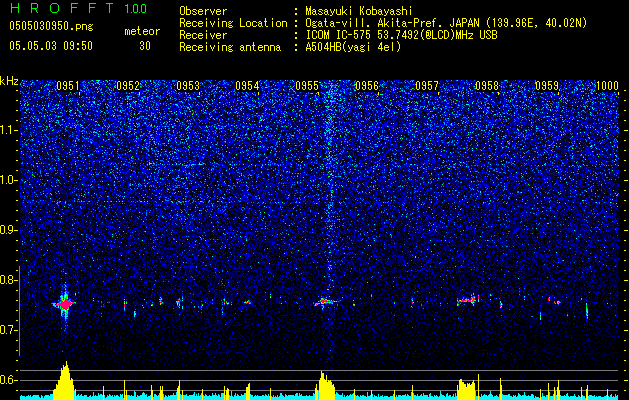Click the 1000 time marker
Viewport: 629px width, 400px height.
(x=607, y=86)
